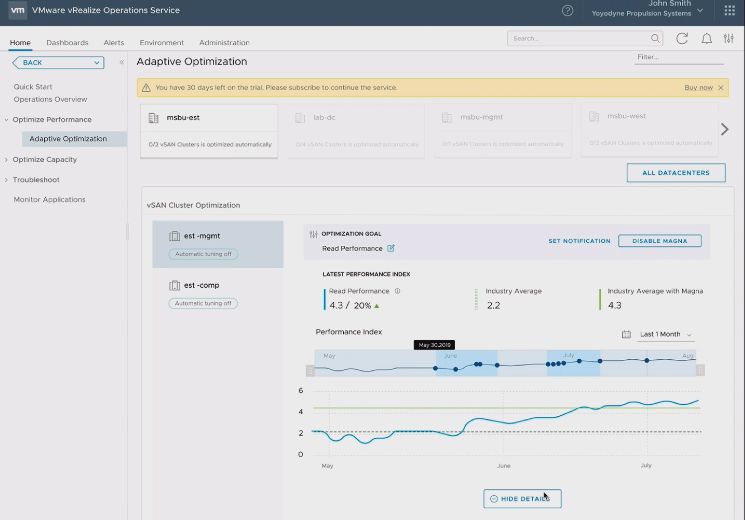Click Industry Average with Magna value 4.3

(x=614, y=306)
